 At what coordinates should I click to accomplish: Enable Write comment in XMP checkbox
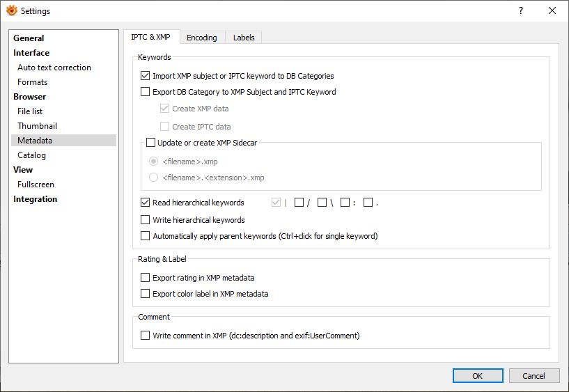(x=146, y=336)
